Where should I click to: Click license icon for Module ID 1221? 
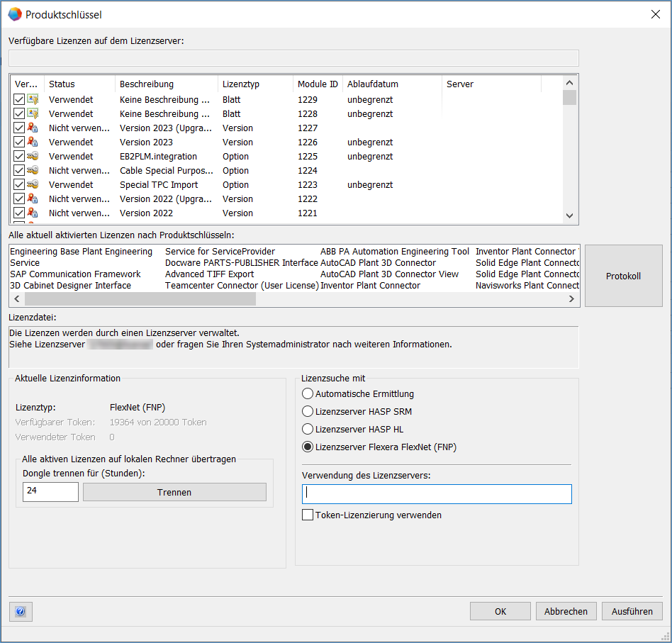(33, 213)
